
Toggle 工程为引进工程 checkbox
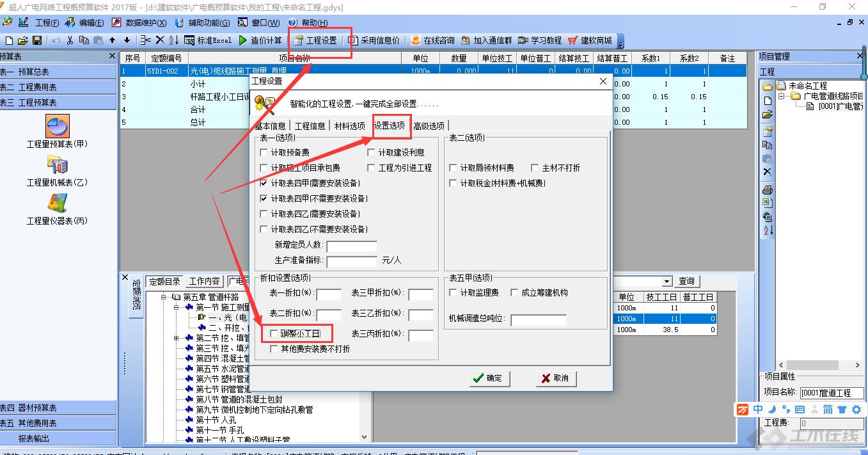(371, 168)
